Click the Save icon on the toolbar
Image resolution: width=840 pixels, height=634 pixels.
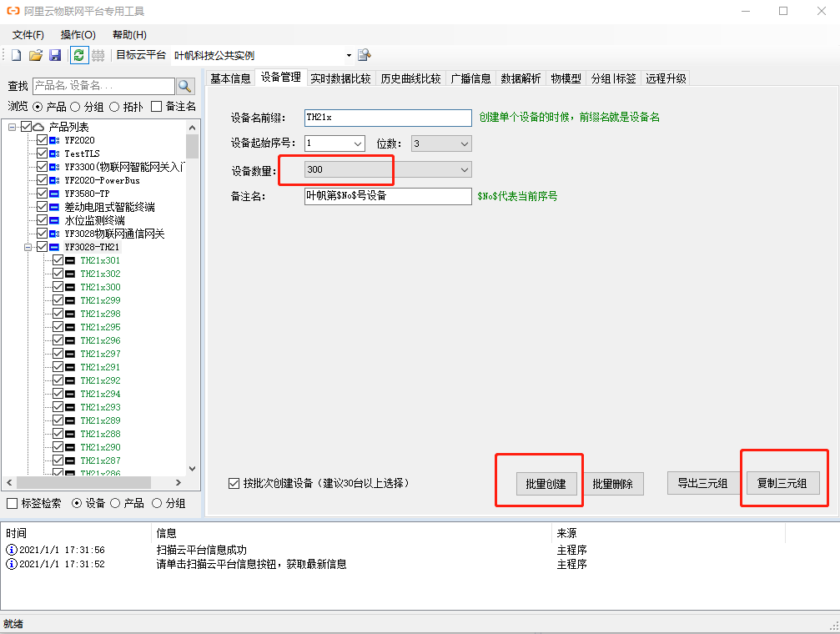[55, 53]
